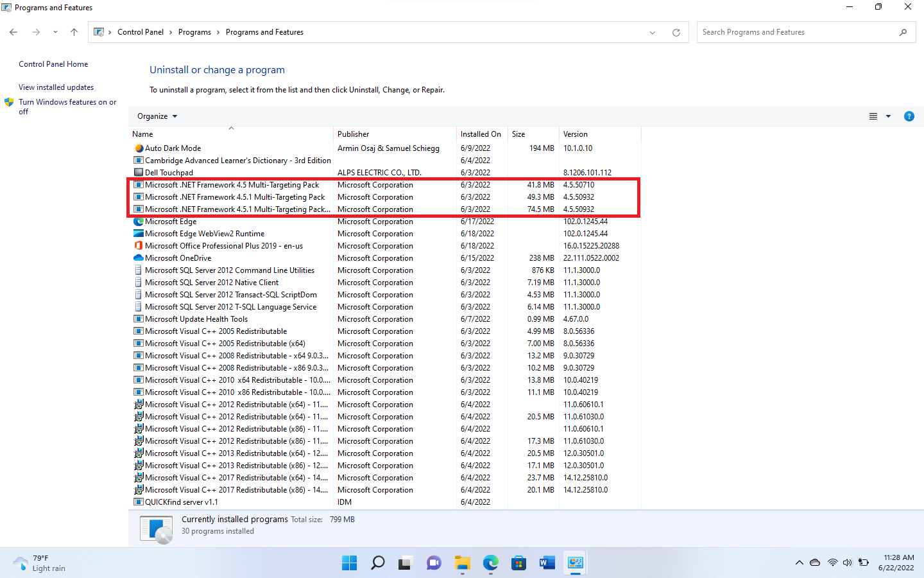Image resolution: width=924 pixels, height=578 pixels.
Task: Open the Help question mark icon
Action: (909, 116)
